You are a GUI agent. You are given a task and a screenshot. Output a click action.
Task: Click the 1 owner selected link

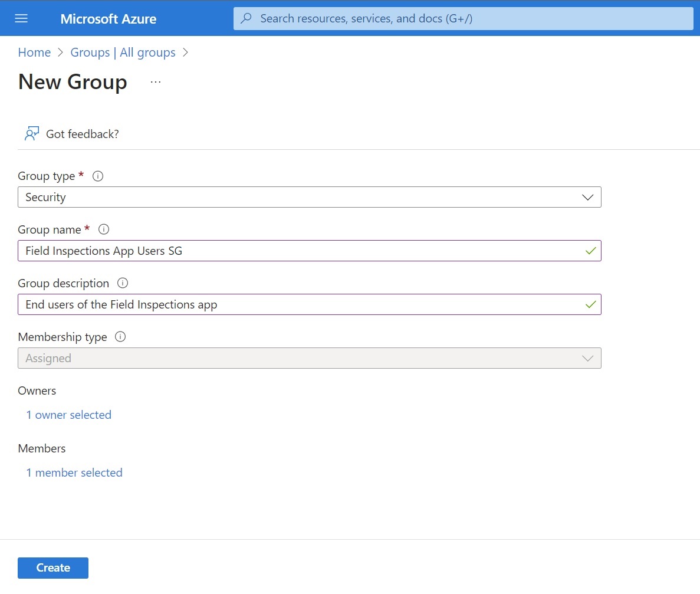click(x=68, y=415)
